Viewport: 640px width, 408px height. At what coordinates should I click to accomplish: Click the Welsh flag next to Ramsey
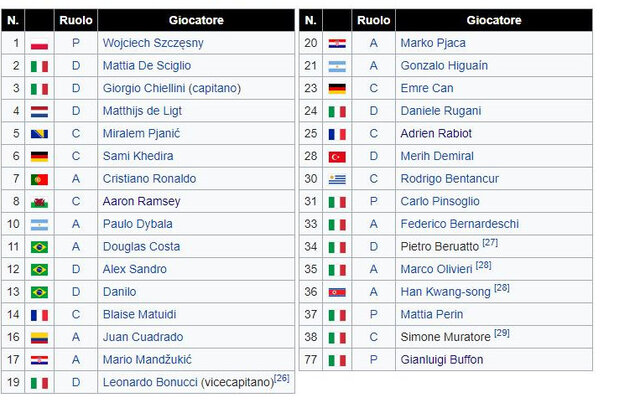[39, 201]
